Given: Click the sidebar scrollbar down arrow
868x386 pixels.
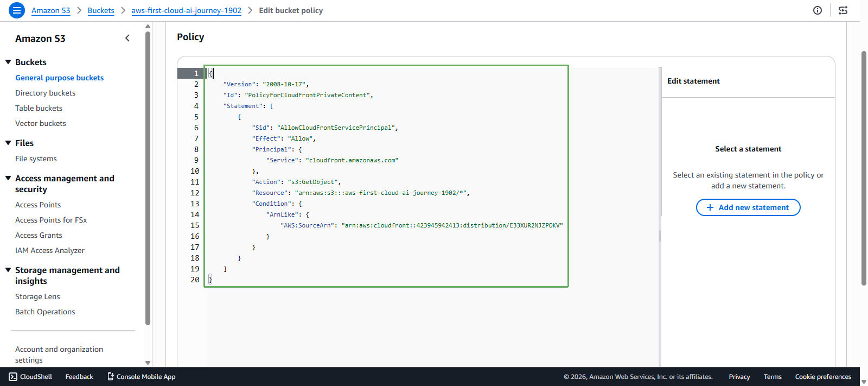Looking at the screenshot, I should pos(148,363).
